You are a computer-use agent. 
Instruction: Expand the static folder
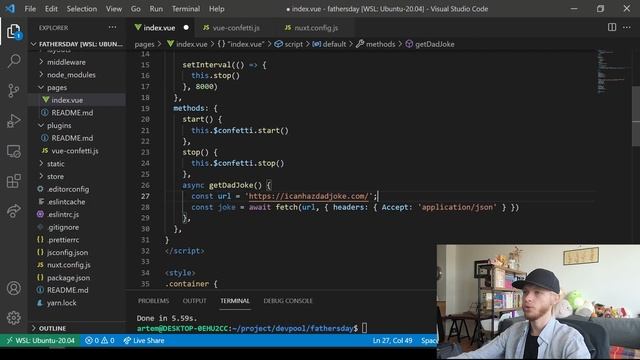77,164
